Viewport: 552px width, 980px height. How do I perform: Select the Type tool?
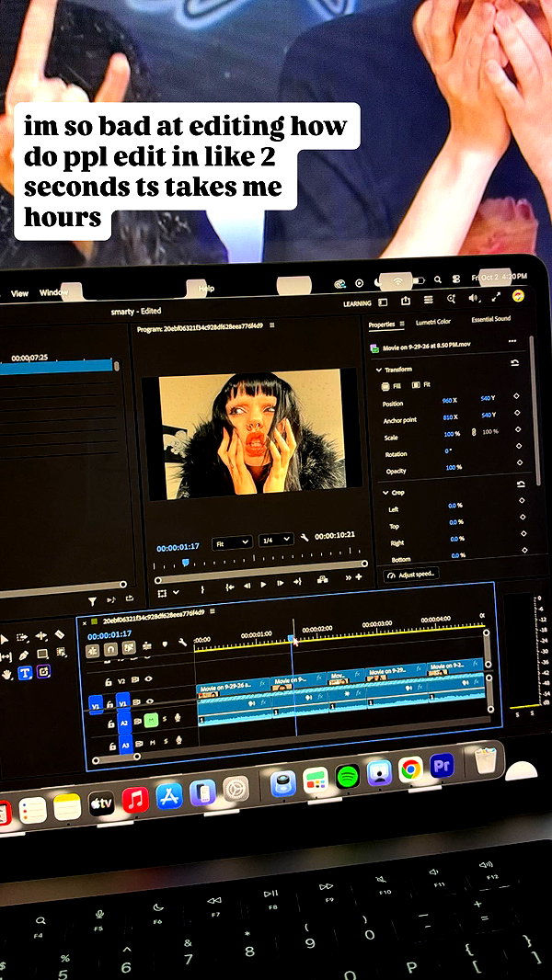click(25, 673)
